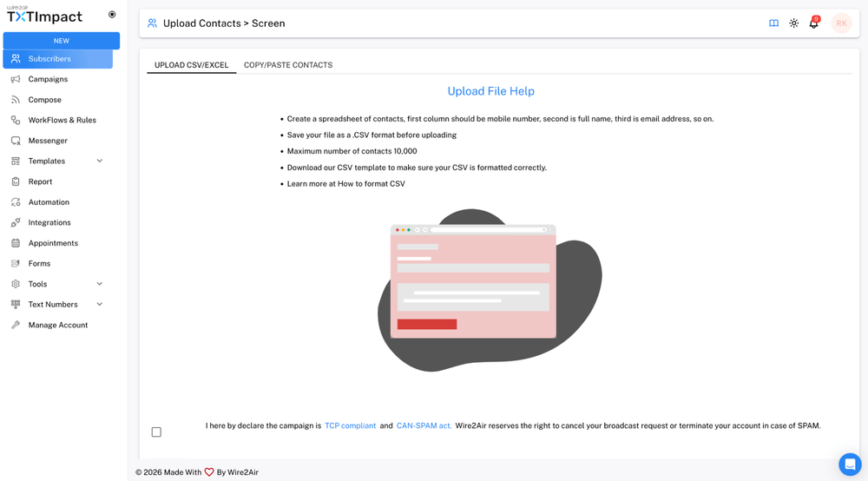
Task: Open the TCP compliant link
Action: coord(350,425)
